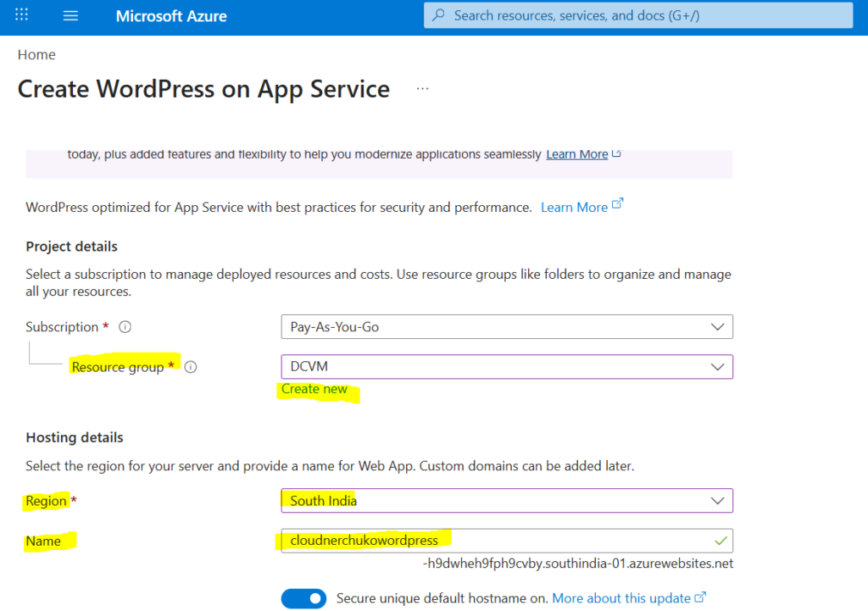Click the Create WordPress on App Service title

click(x=203, y=89)
